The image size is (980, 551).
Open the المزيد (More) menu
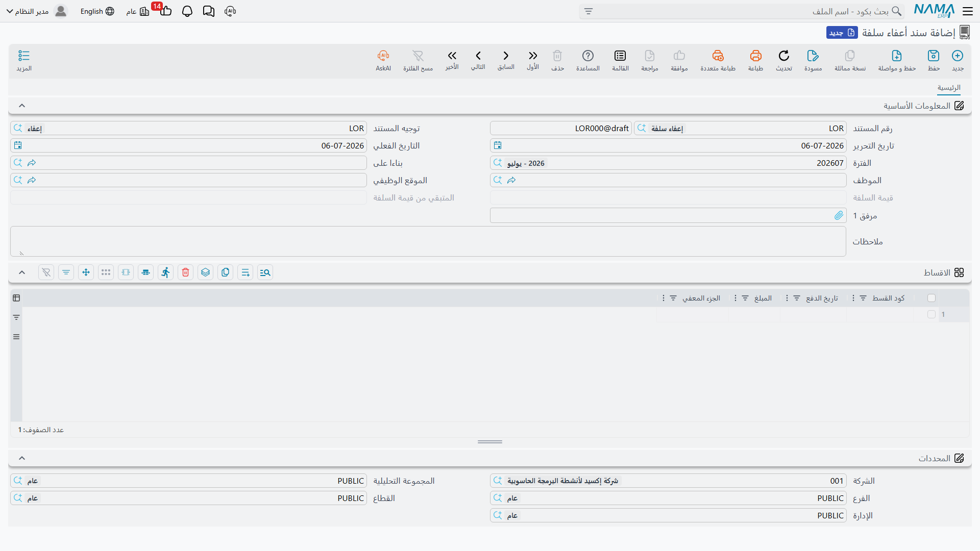click(24, 60)
